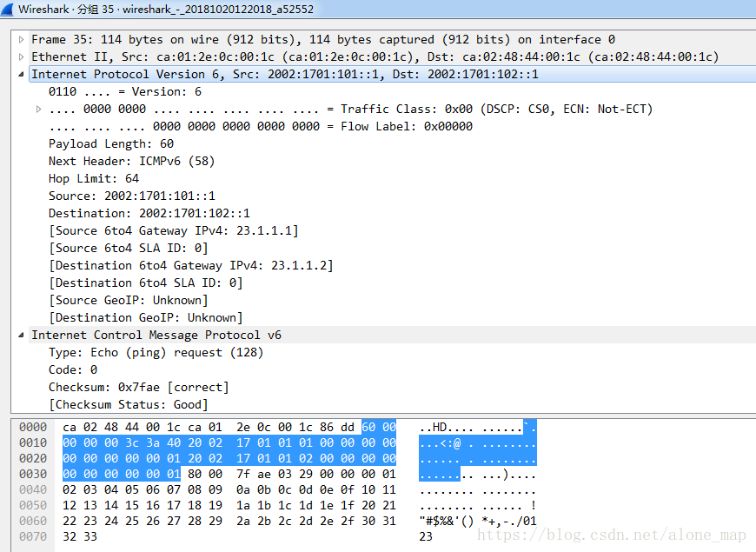The width and height of the screenshot is (756, 552).
Task: Click hex offset 0050 in bytes pane
Action: [33, 505]
